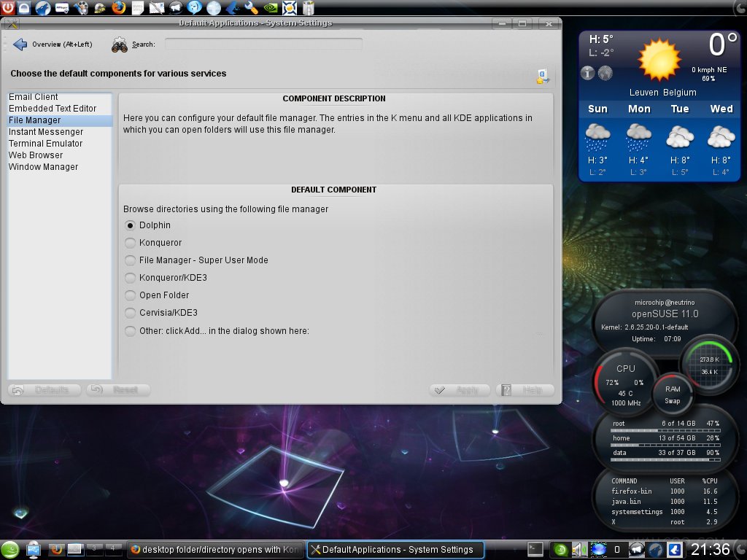Open the blue chat smiley launcher
This screenshot has width=747, height=560.
194,7
